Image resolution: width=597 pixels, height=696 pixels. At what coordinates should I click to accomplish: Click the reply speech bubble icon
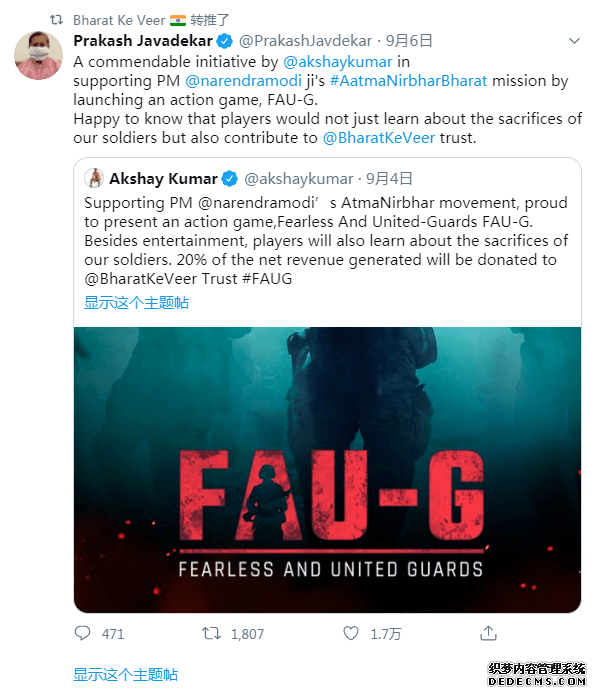point(82,633)
